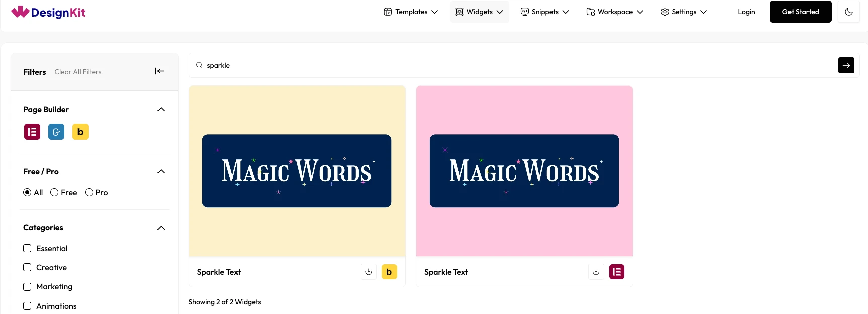Collapse the Categories section
The height and width of the screenshot is (314, 868).
(161, 228)
